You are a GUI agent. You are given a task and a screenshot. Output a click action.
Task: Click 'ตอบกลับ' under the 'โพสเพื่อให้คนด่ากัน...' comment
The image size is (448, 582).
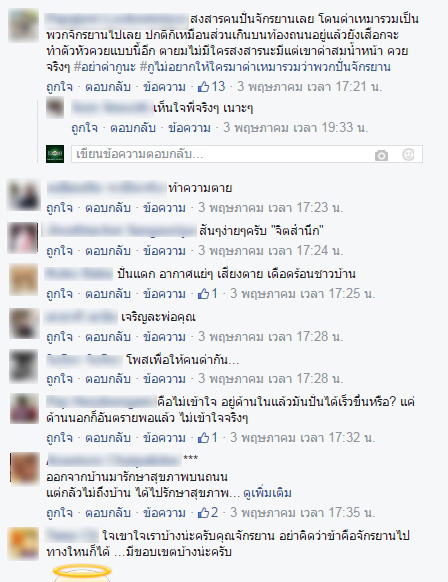point(108,379)
